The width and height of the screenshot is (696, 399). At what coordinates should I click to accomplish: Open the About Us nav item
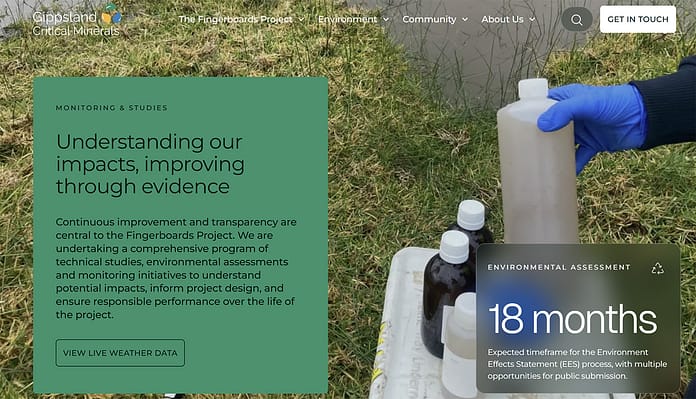coord(502,20)
